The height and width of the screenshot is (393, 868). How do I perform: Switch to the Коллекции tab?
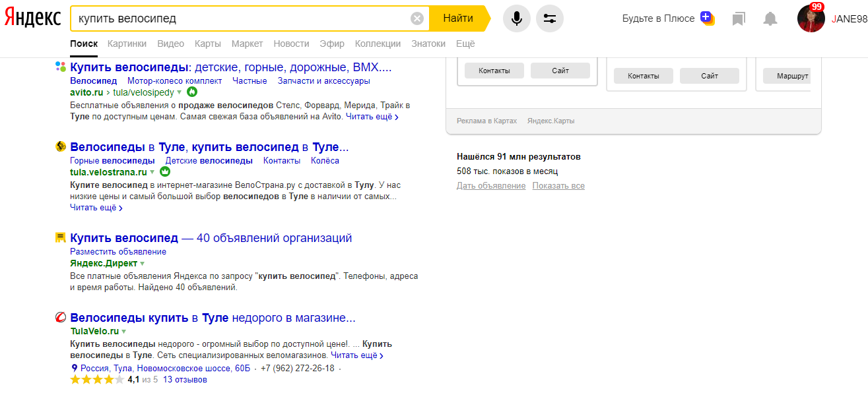tap(378, 44)
